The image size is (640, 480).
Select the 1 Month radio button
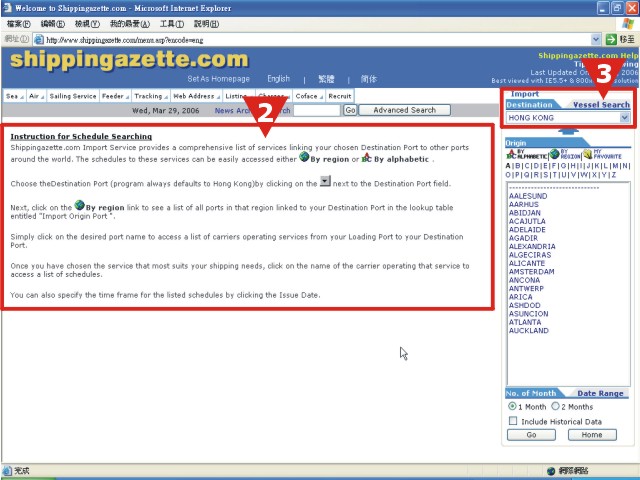[512, 406]
